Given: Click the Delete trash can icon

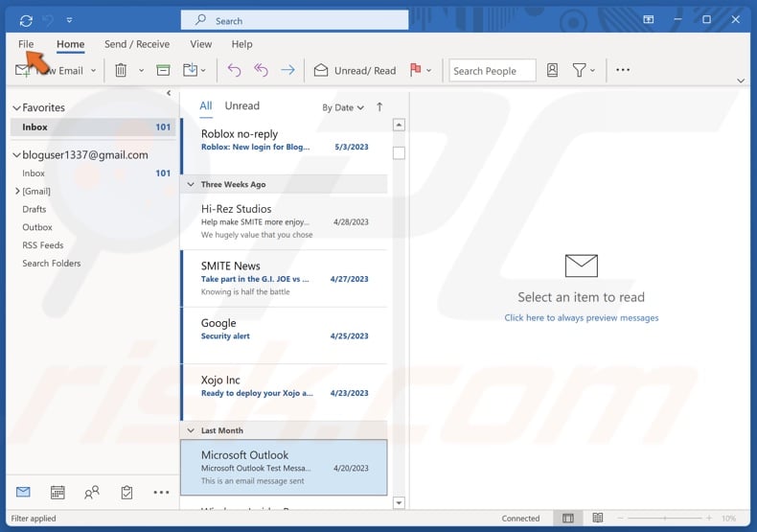Looking at the screenshot, I should point(121,71).
